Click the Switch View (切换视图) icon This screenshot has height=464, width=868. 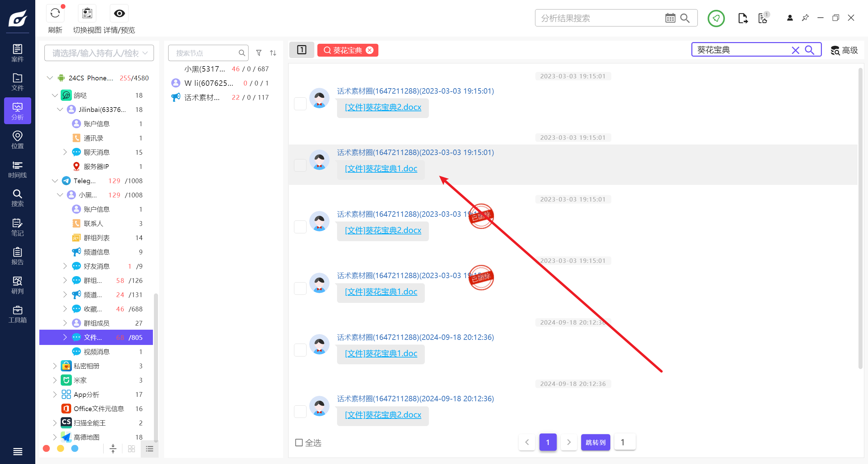87,14
